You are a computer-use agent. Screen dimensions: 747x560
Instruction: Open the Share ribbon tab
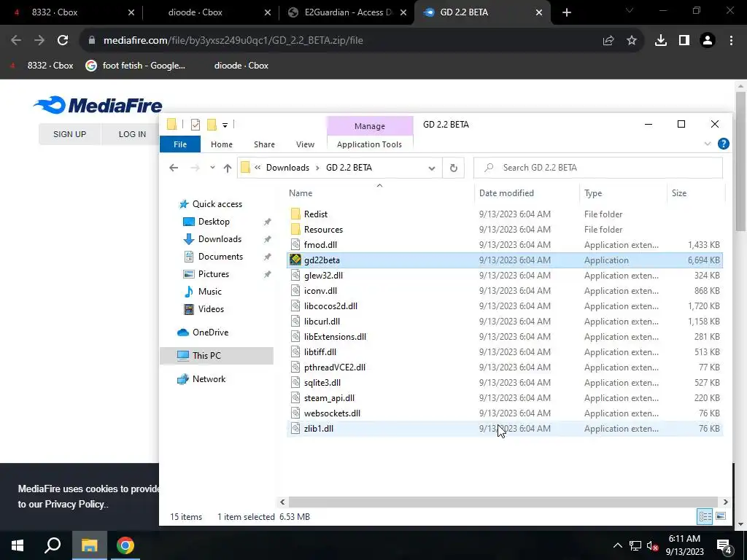point(264,144)
